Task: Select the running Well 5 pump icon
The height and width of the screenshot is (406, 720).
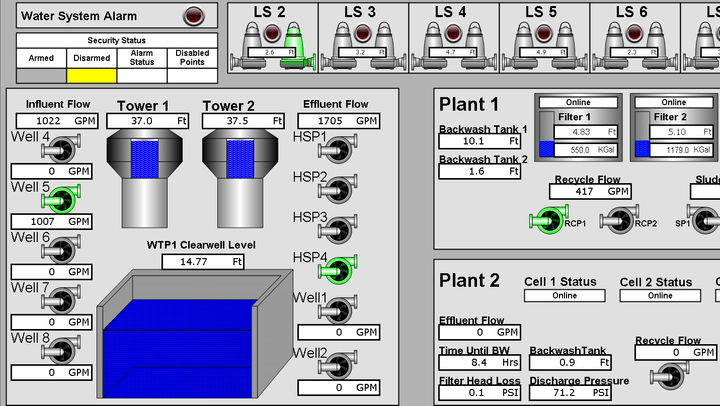Action: tap(61, 198)
